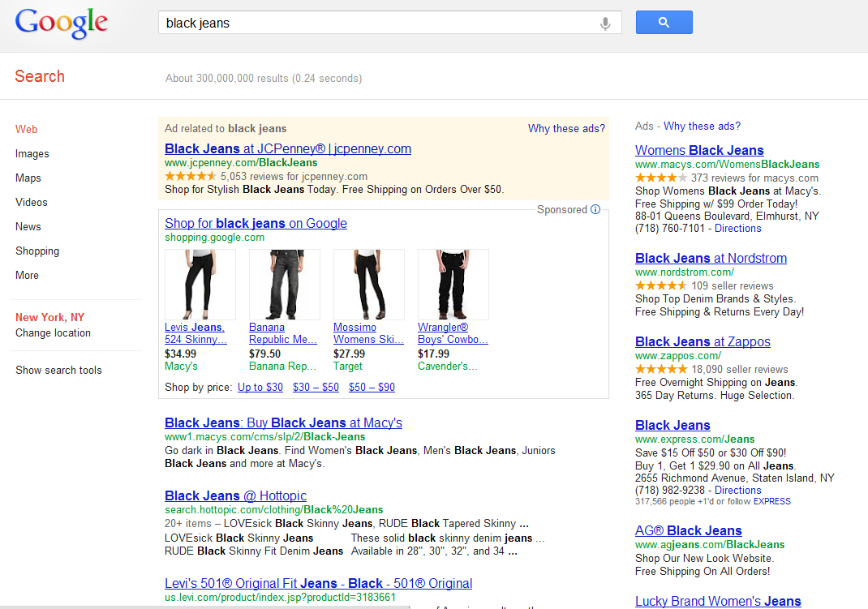
Task: Switch to Images results
Action: point(32,154)
